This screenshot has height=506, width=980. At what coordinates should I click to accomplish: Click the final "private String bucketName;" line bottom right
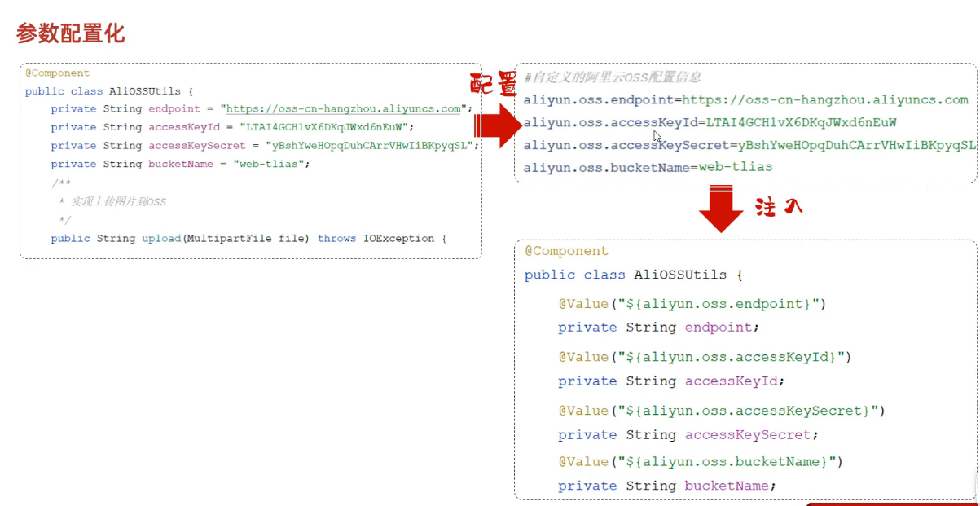pos(666,486)
